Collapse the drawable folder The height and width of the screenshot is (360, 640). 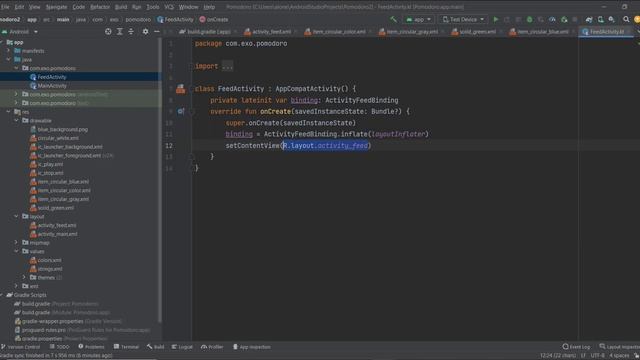[x=16, y=120]
